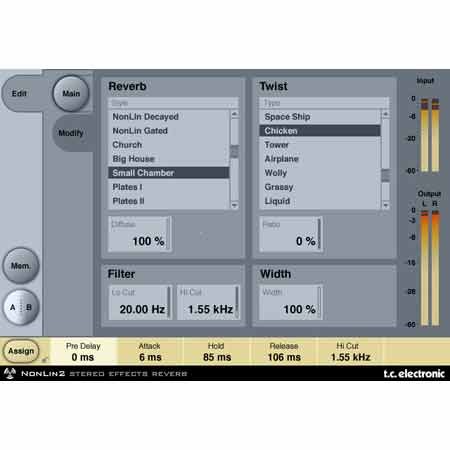450x450 pixels.
Task: Toggle the A/B compare button
Action: tap(21, 307)
